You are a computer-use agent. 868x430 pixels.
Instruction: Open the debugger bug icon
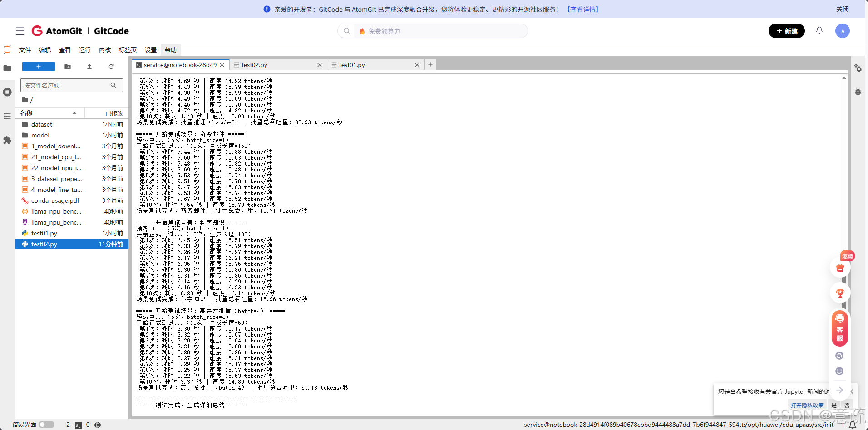858,92
